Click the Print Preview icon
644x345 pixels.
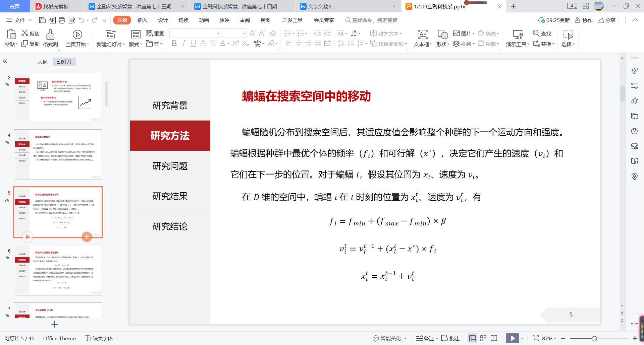click(71, 20)
